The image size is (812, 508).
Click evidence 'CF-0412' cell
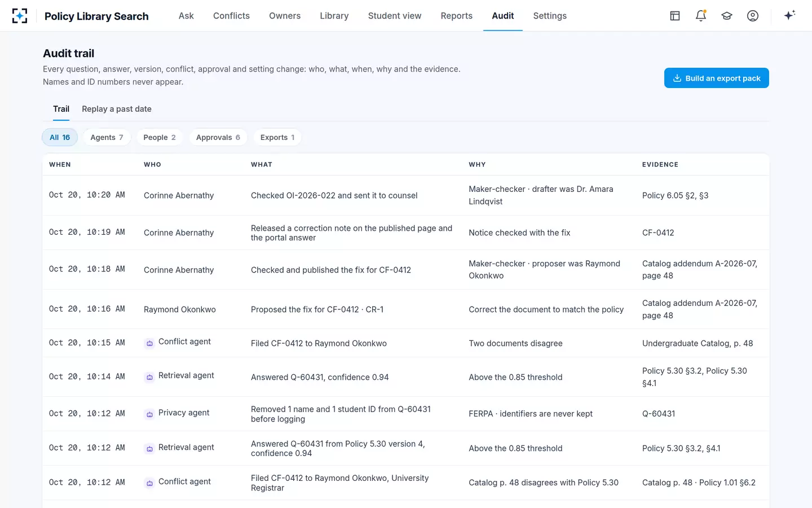(658, 233)
